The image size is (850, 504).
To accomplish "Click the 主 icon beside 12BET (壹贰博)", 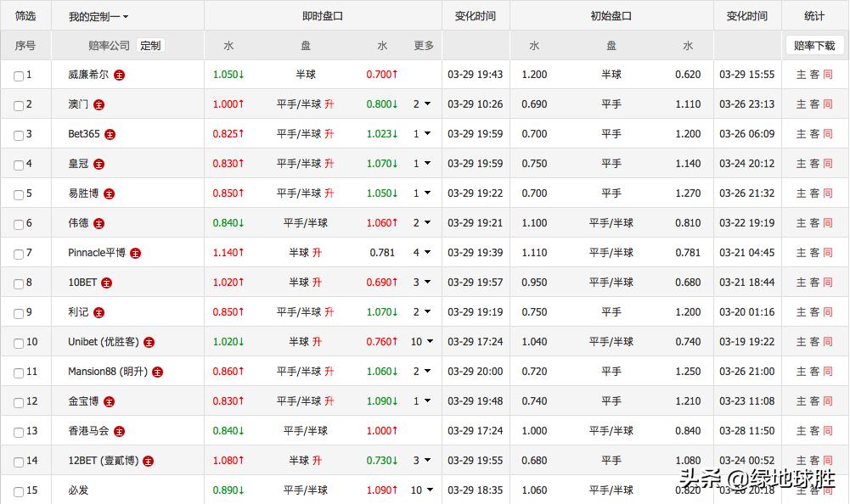I will [148, 461].
